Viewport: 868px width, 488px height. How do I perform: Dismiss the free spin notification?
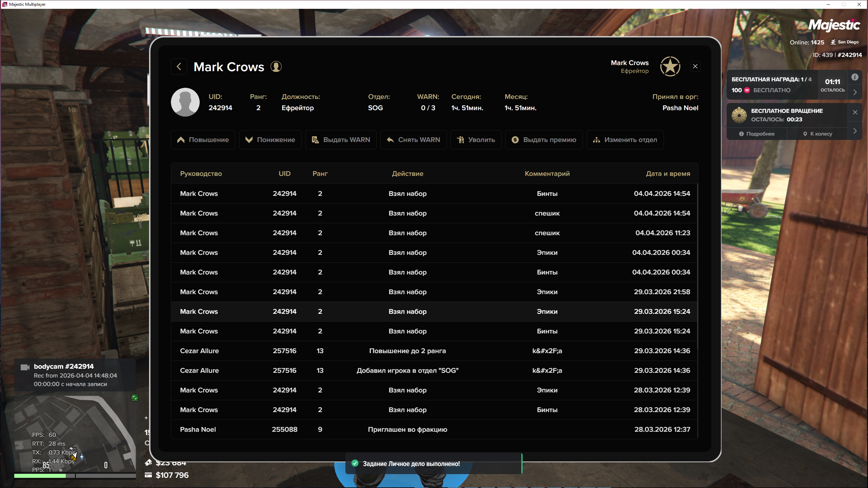tap(855, 112)
